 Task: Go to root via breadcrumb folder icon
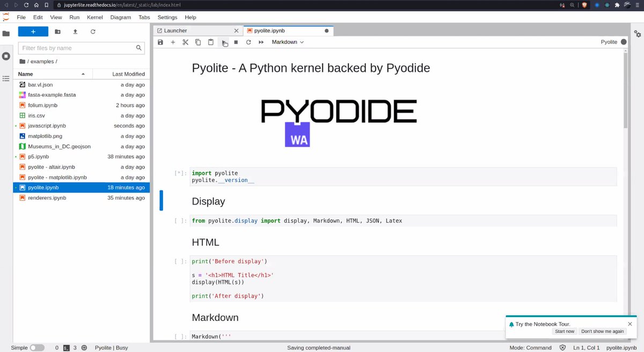[x=22, y=61]
